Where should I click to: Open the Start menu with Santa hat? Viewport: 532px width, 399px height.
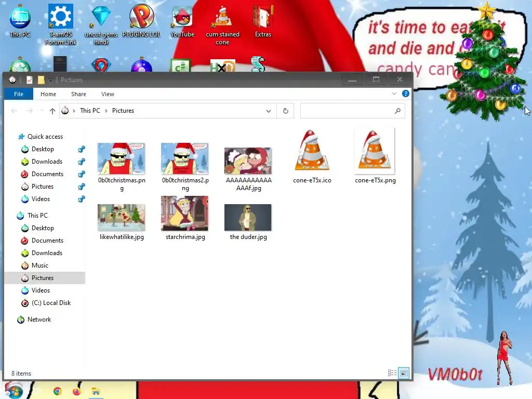coord(14,391)
